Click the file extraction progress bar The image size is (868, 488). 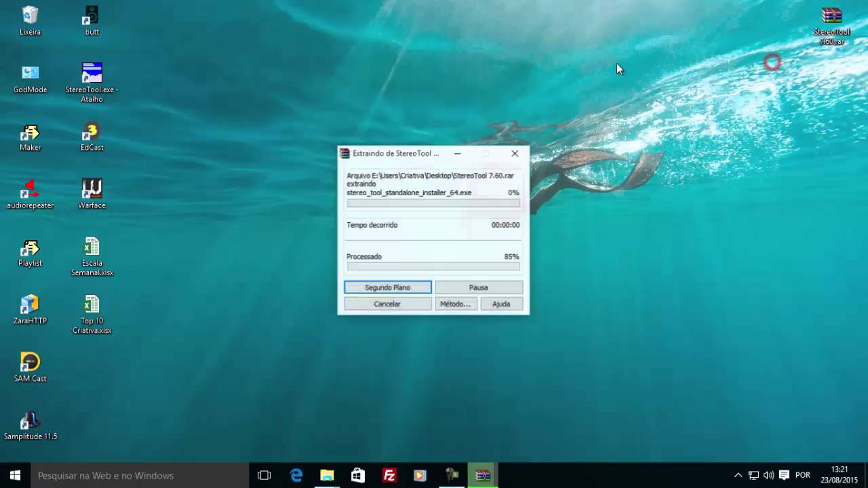pos(433,203)
